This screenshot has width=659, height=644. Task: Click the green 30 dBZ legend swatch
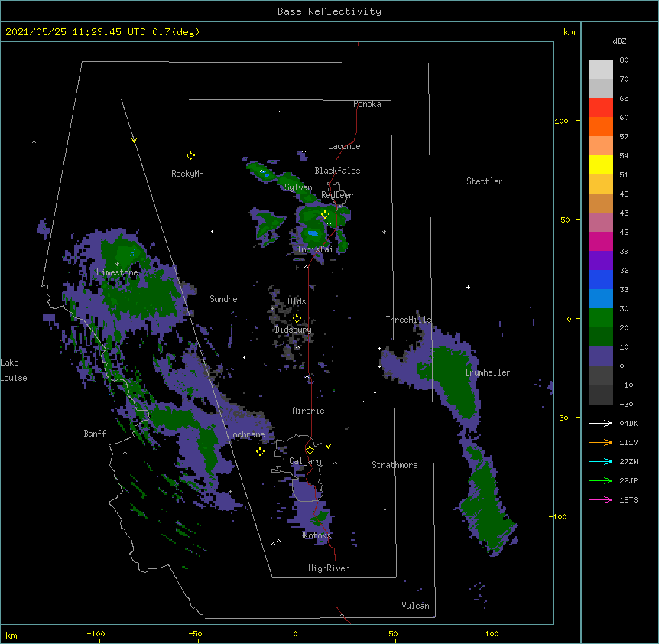[601, 318]
